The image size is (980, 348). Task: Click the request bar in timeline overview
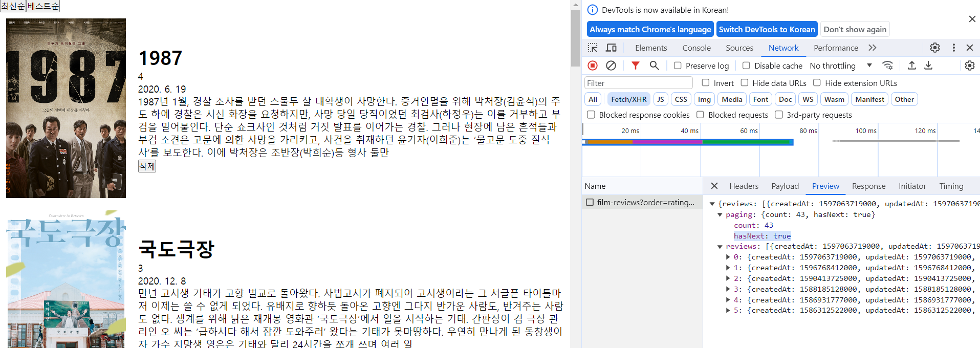coord(688,142)
